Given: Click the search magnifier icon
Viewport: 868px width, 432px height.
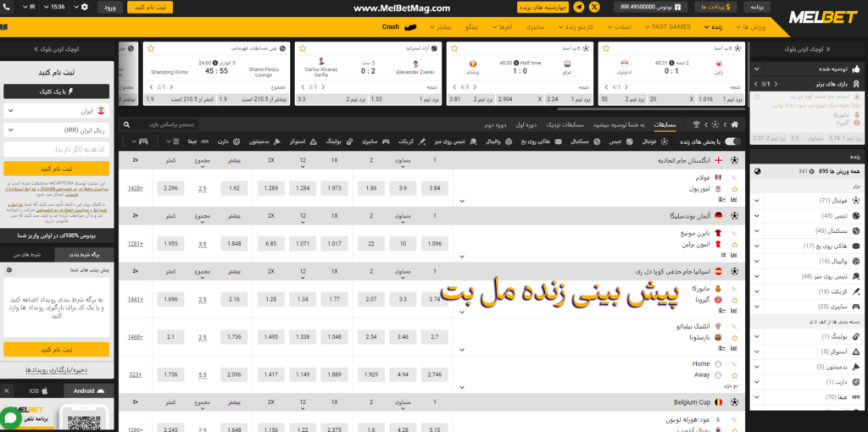Looking at the screenshot, I should 127,125.
